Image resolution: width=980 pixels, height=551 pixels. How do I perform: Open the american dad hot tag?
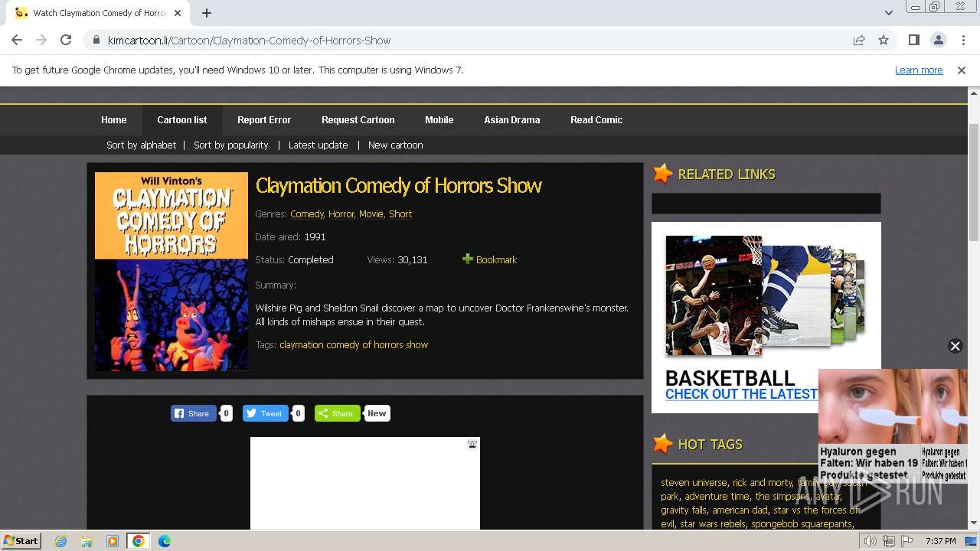click(740, 510)
